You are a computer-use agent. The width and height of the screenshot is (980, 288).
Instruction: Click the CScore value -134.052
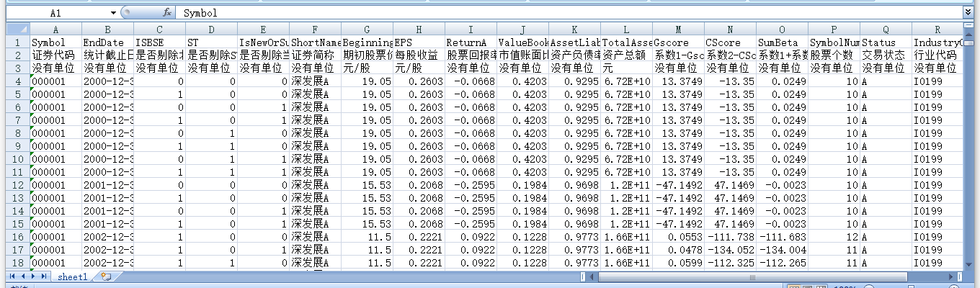(x=730, y=250)
